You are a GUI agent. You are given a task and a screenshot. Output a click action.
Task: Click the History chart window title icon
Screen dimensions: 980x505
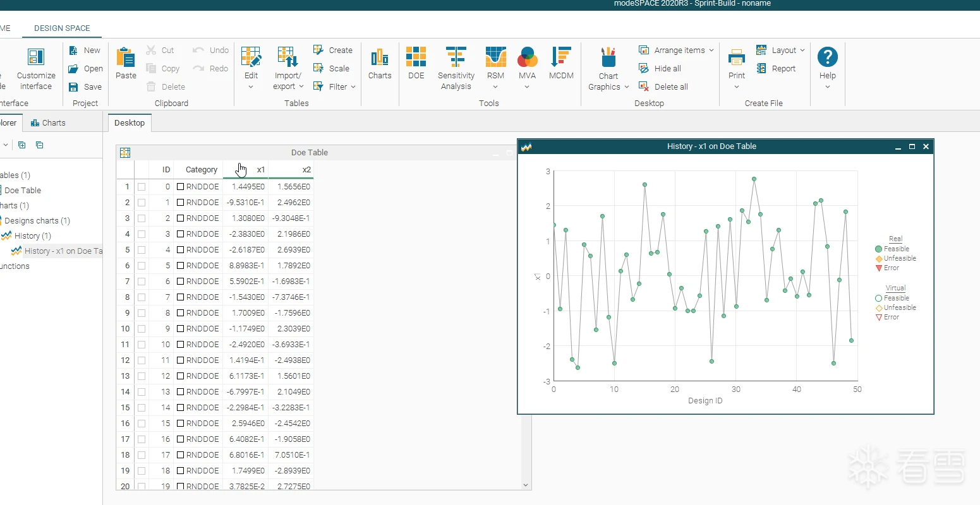tap(526, 147)
